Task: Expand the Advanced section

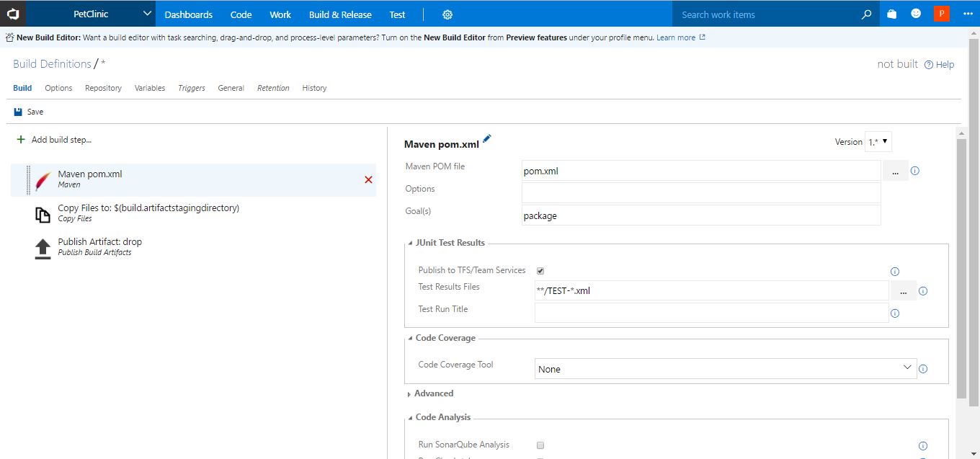Action: click(x=429, y=393)
